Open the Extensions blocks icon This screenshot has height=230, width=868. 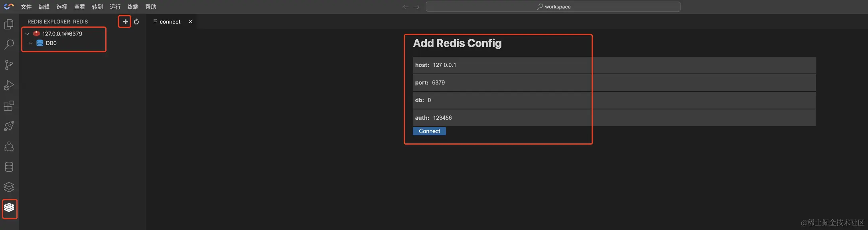coord(9,105)
